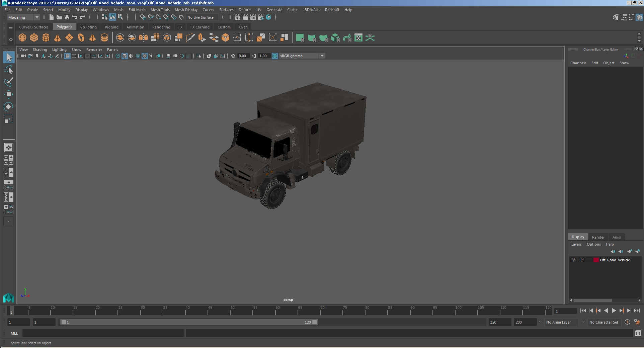Open the sRGB gamma dropdown
The width and height of the screenshot is (644, 348).
click(302, 56)
